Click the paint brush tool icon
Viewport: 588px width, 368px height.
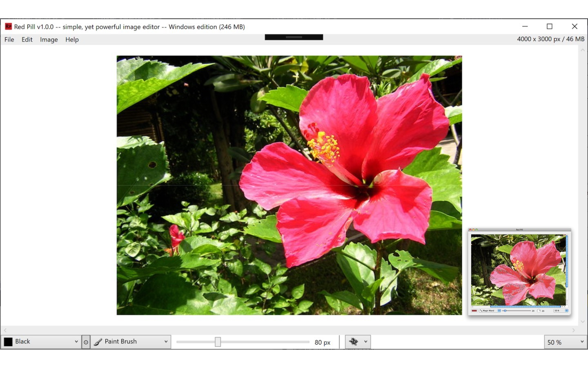pos(98,342)
